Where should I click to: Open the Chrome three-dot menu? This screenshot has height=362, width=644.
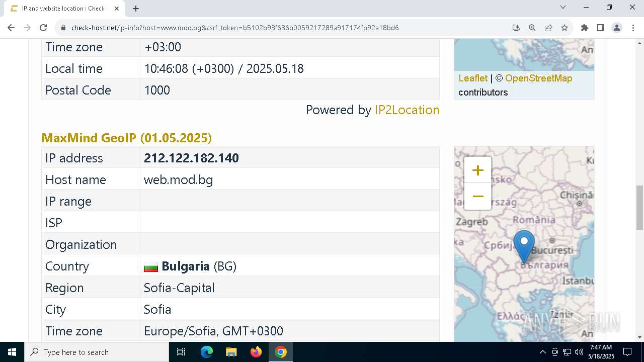[x=632, y=28]
